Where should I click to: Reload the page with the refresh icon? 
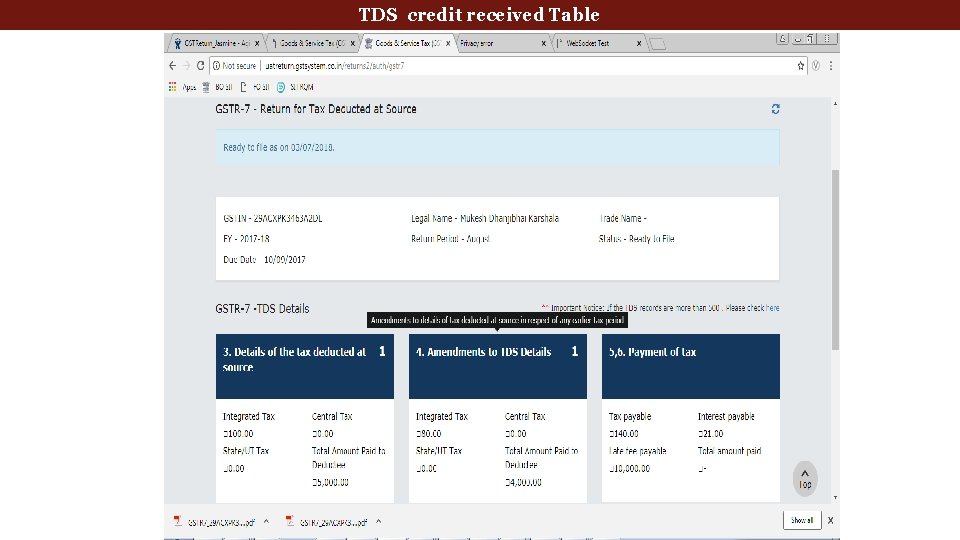200,66
